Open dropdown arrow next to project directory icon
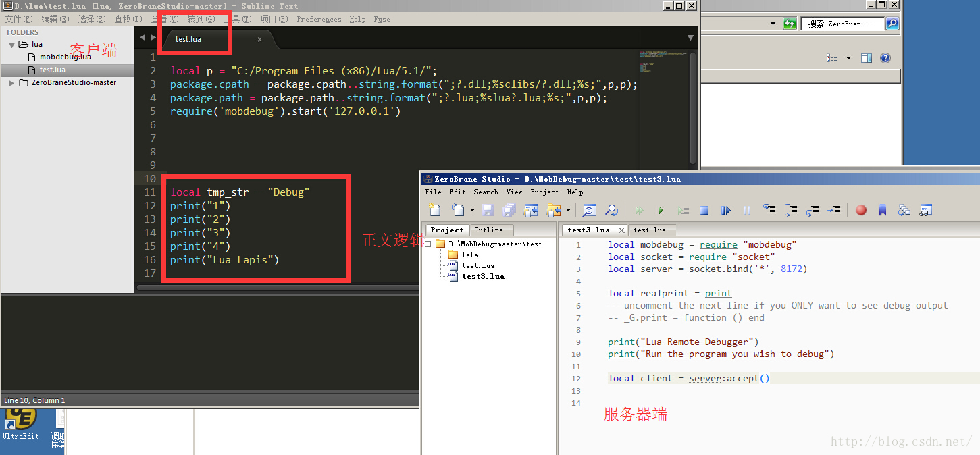The height and width of the screenshot is (455, 980). [x=568, y=211]
